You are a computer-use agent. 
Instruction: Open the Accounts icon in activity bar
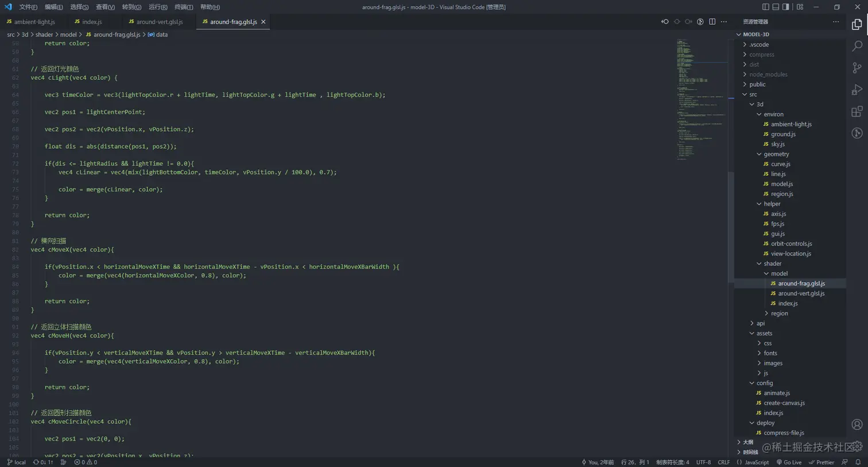857,424
